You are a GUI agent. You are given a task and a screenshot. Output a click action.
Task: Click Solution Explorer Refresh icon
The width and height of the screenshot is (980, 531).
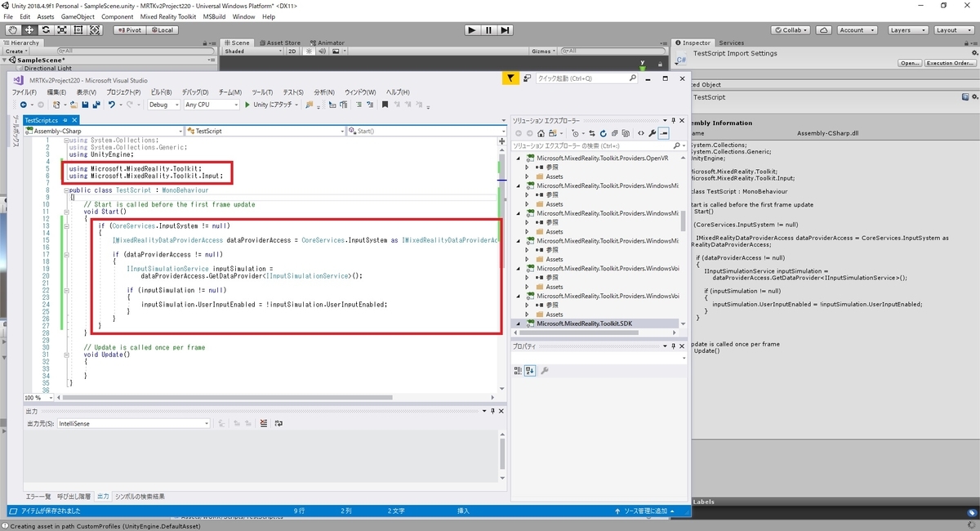coord(603,133)
